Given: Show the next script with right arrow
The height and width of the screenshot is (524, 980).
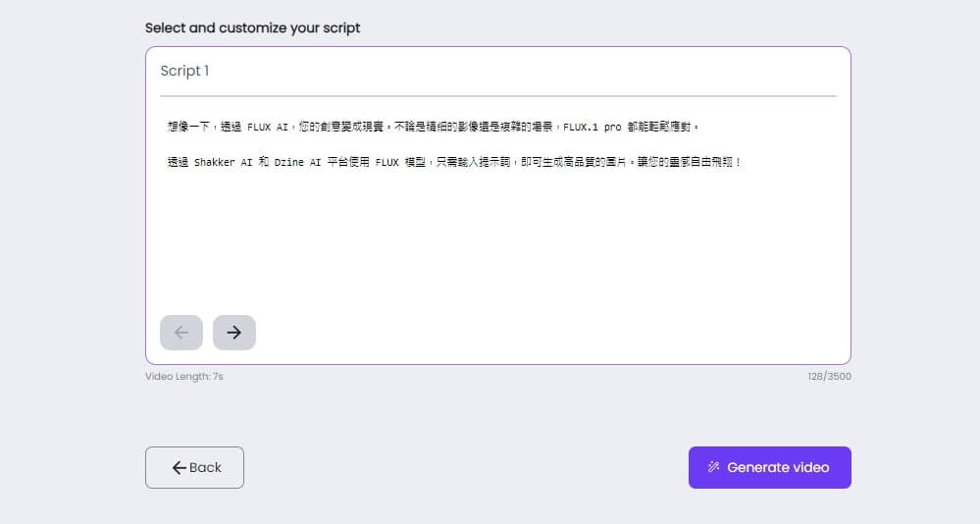Looking at the screenshot, I should coord(234,332).
